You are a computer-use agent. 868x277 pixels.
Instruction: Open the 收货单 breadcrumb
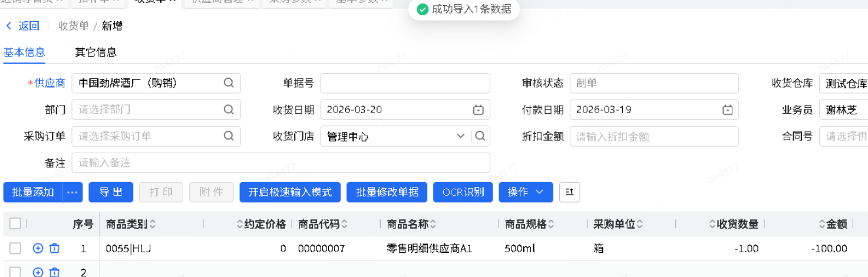pyautogui.click(x=74, y=26)
